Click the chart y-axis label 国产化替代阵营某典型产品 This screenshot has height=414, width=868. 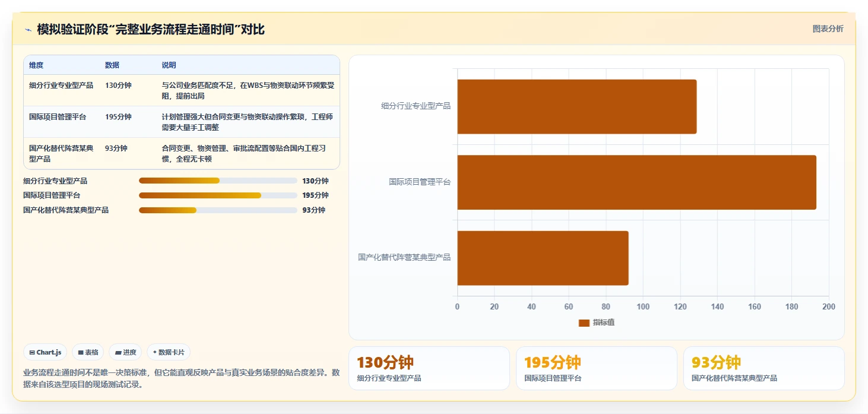coord(404,257)
